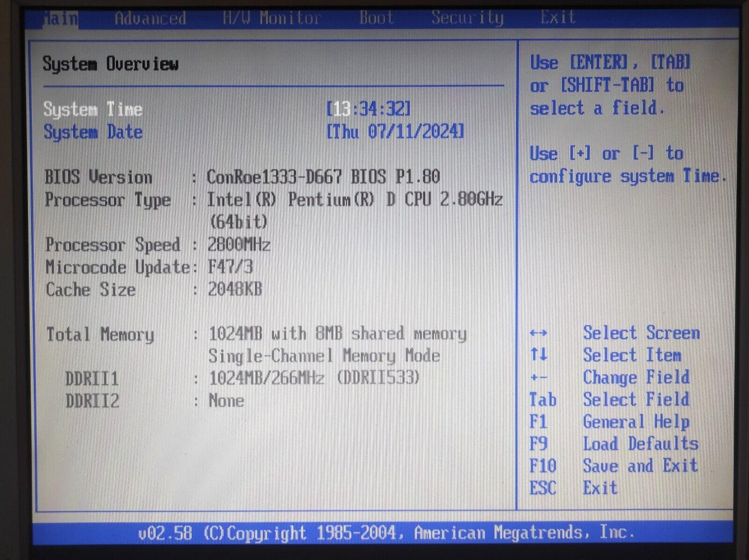Click the System Date value field

(x=395, y=132)
